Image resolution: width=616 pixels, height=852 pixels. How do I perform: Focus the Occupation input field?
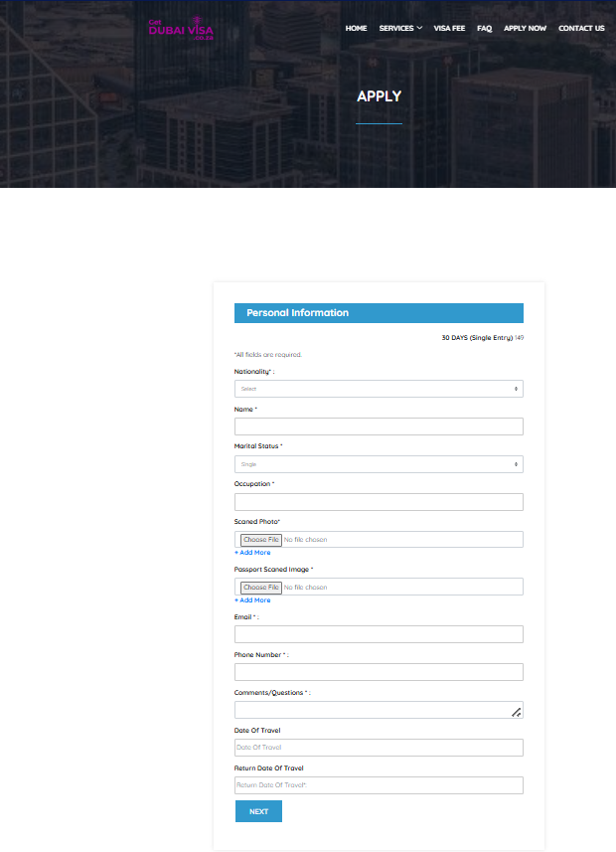[379, 502]
